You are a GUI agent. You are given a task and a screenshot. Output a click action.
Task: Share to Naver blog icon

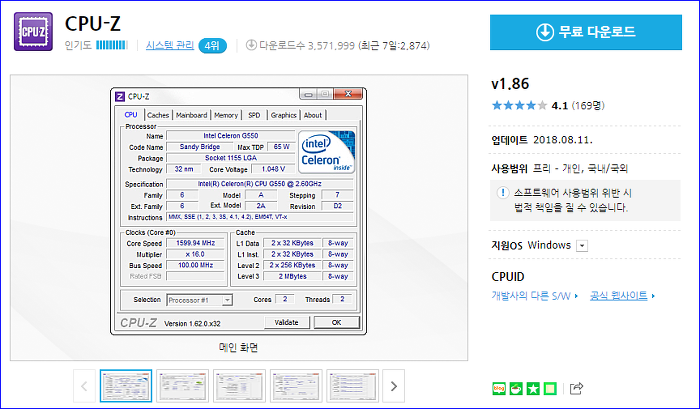click(x=499, y=388)
